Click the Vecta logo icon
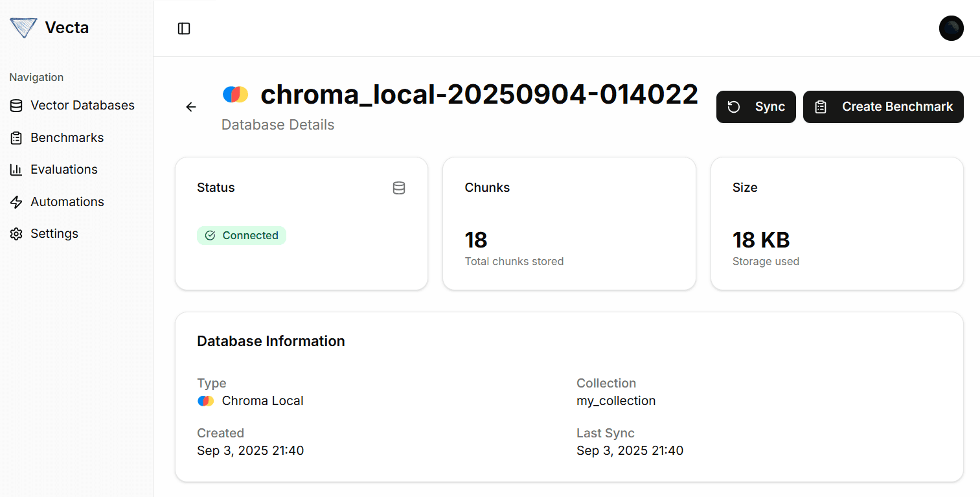 tap(23, 28)
